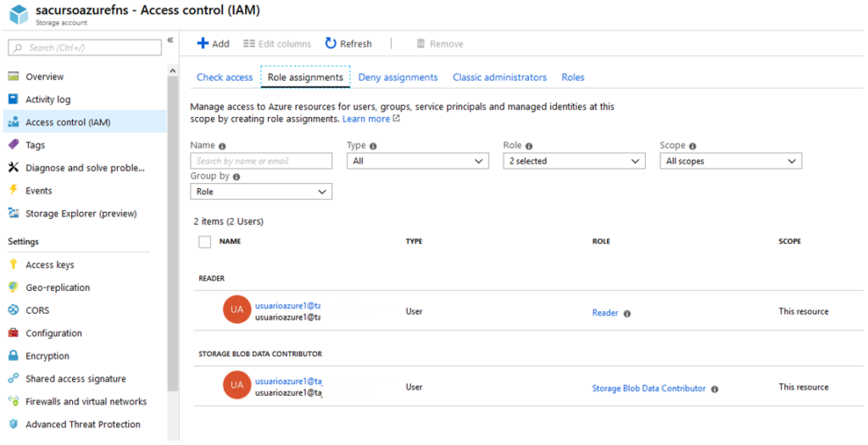Click the UA avatar in Reader row
The height and width of the screenshot is (445, 868).
(237, 309)
